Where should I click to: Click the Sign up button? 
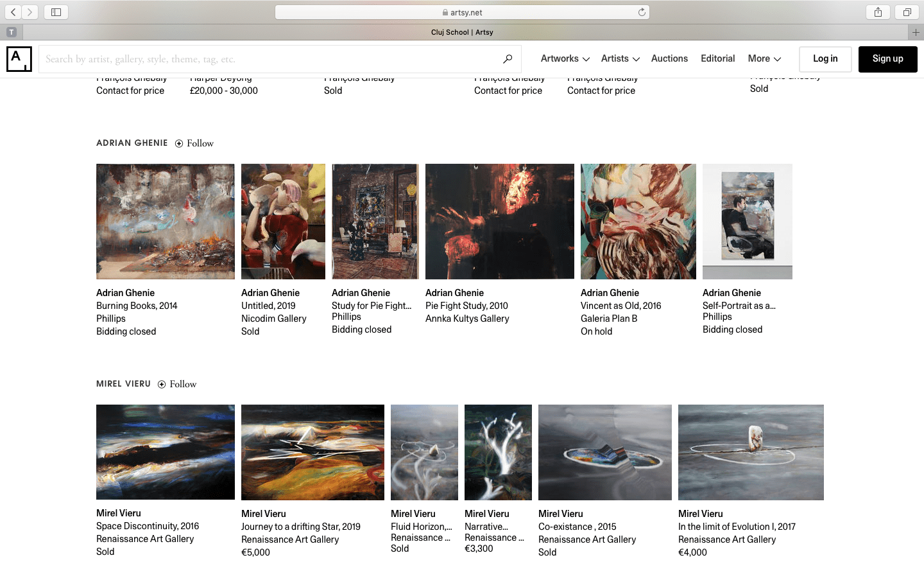(x=888, y=59)
